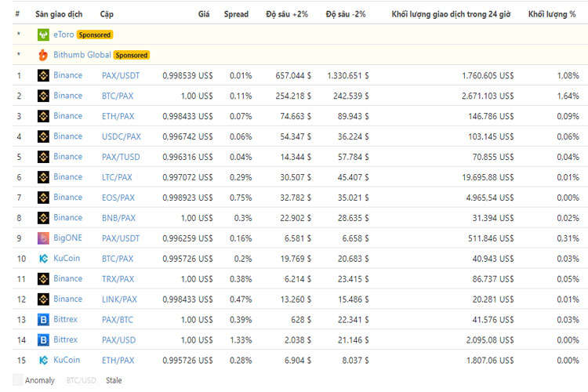
Task: Click Binance logo in EOS/PAX row
Action: coord(43,198)
